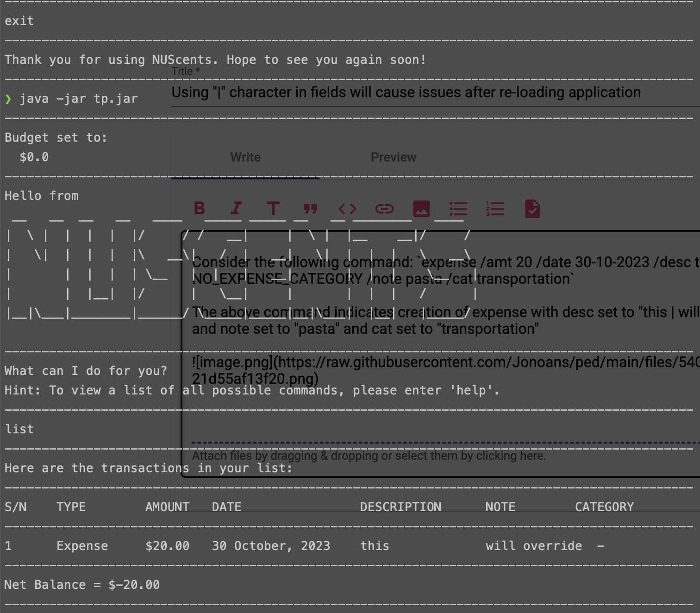Screen dimensions: 700x613
Task: Insert an image with the picture icon
Action: [421, 209]
